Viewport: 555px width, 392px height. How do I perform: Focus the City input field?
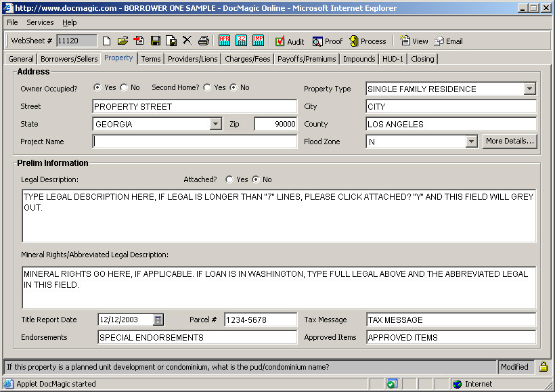point(451,106)
